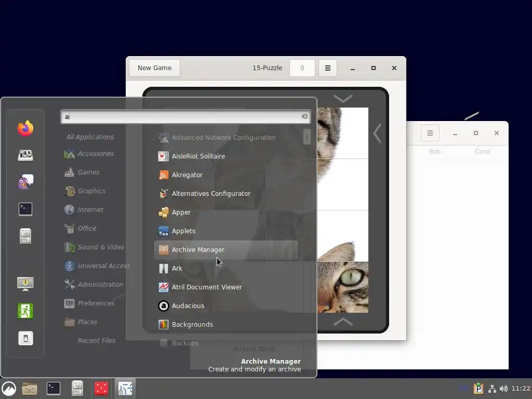This screenshot has width=532, height=399.
Task: Open the Software Manager favorite icon
Action: tap(25, 155)
